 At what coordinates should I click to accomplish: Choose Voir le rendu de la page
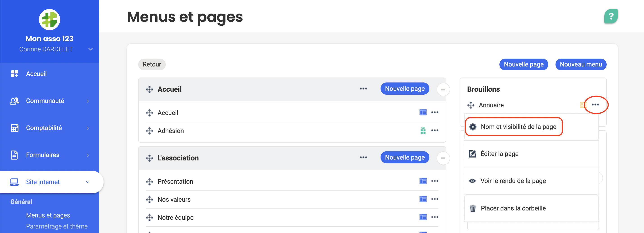[531, 181]
